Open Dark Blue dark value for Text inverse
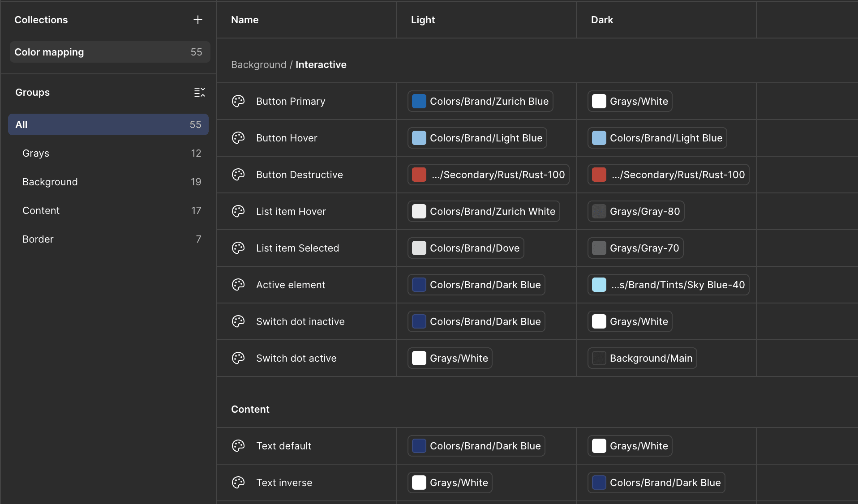This screenshot has height=504, width=858. tap(656, 483)
